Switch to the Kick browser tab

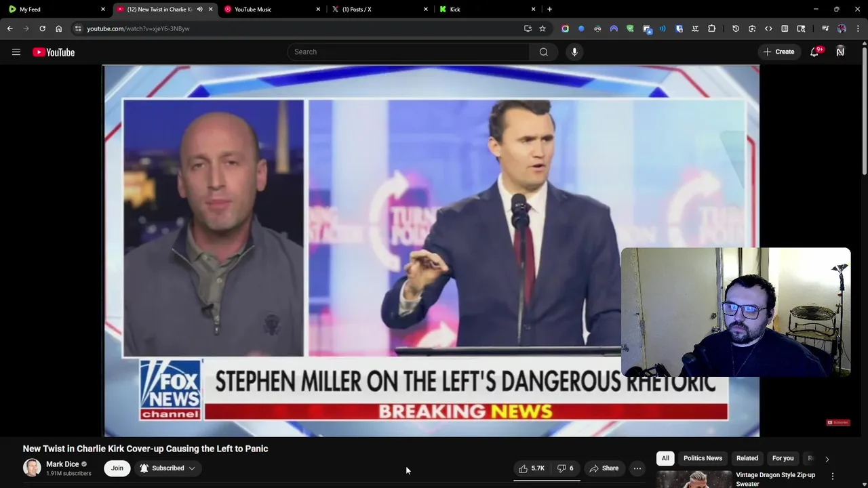488,9
